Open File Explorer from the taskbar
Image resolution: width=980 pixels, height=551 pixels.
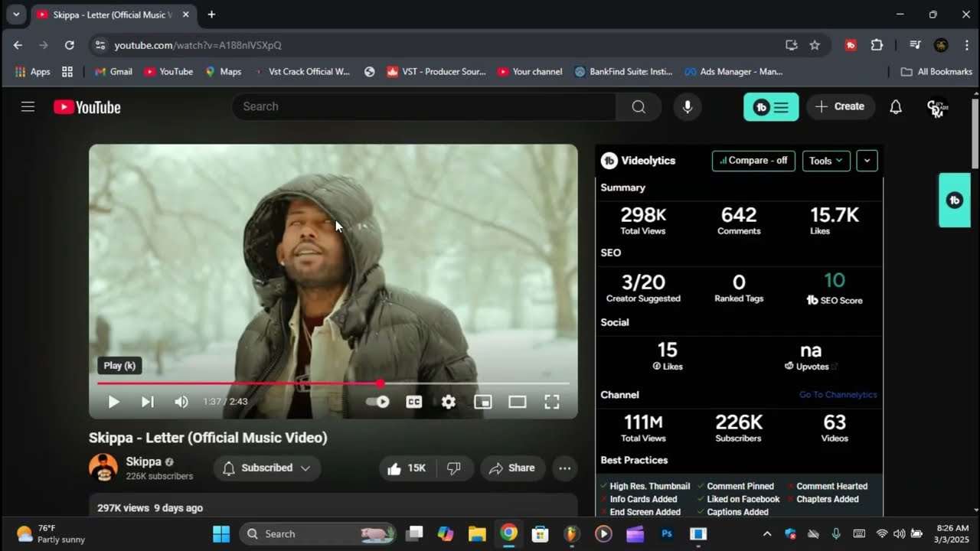478,533
